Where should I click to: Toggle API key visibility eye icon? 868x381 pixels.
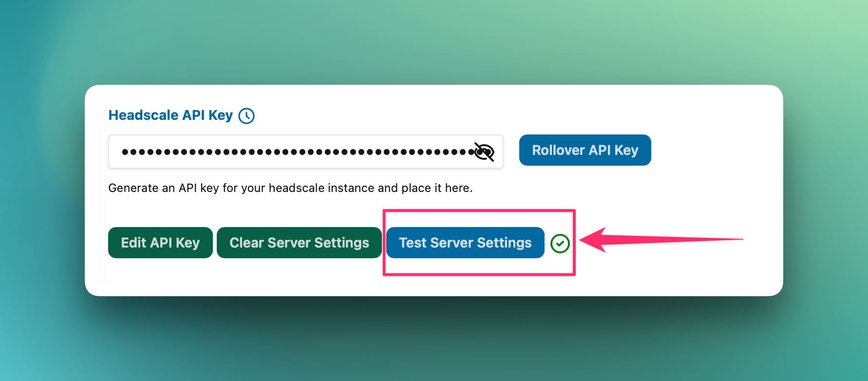[484, 152]
